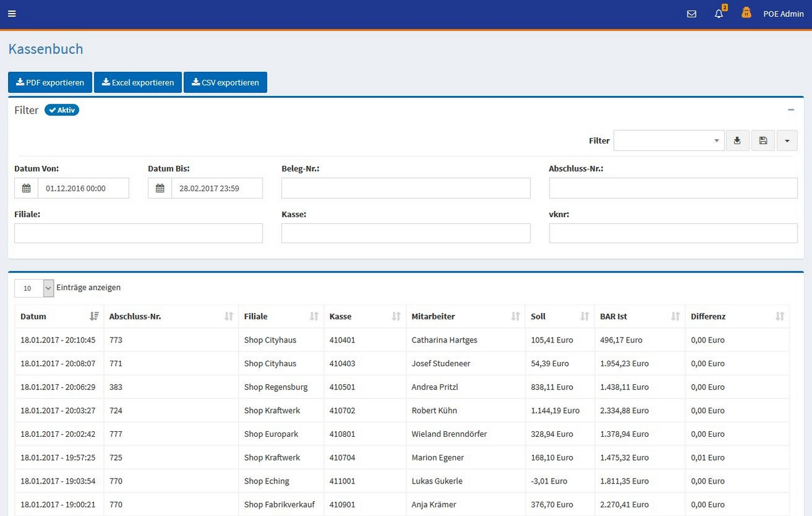Click PDF exportieren button

(x=50, y=82)
